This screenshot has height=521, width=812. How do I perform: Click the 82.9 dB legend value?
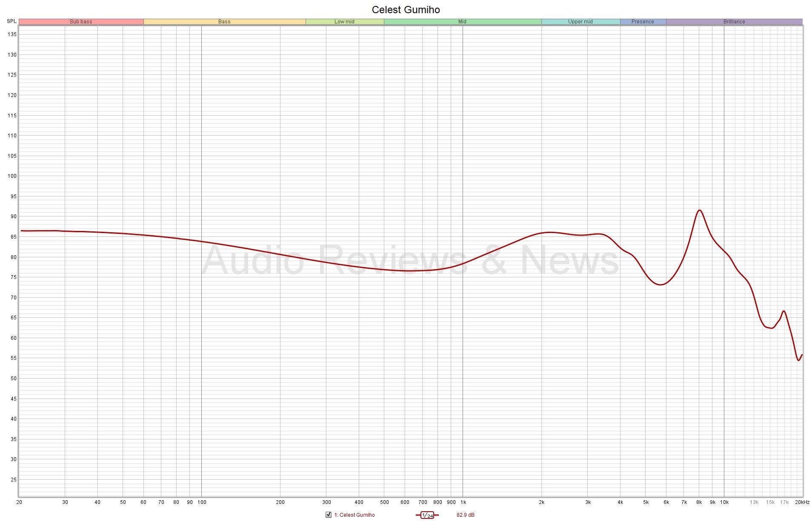pyautogui.click(x=465, y=515)
